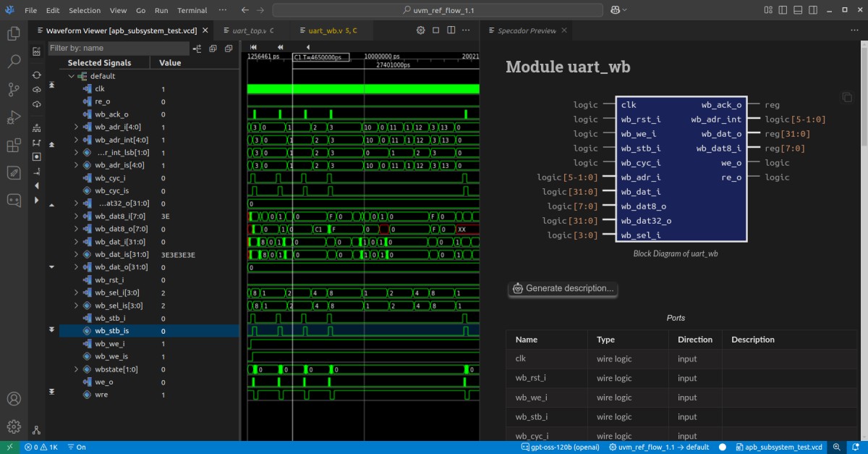Open the Search view in the activity bar
The image size is (868, 454).
(x=14, y=62)
